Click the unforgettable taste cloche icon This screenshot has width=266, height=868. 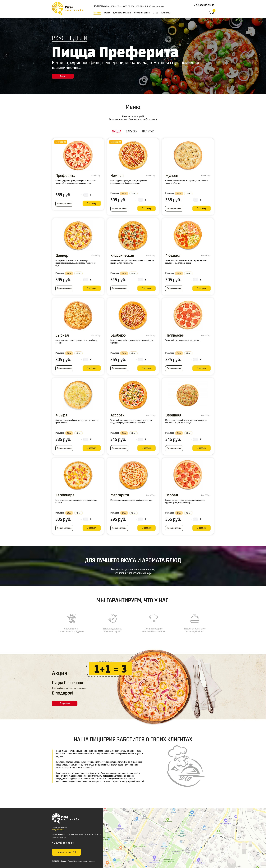[195, 619]
